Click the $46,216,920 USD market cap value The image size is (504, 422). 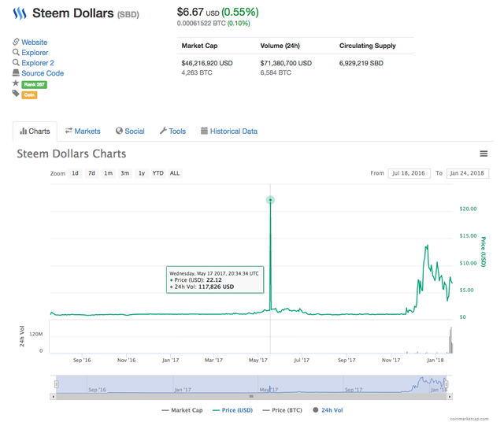207,63
